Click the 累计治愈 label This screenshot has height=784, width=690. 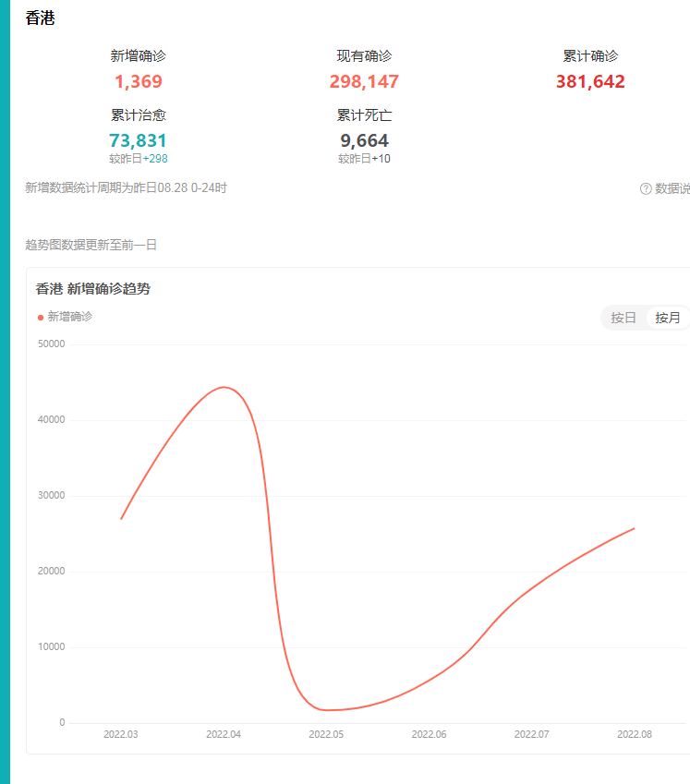click(139, 115)
